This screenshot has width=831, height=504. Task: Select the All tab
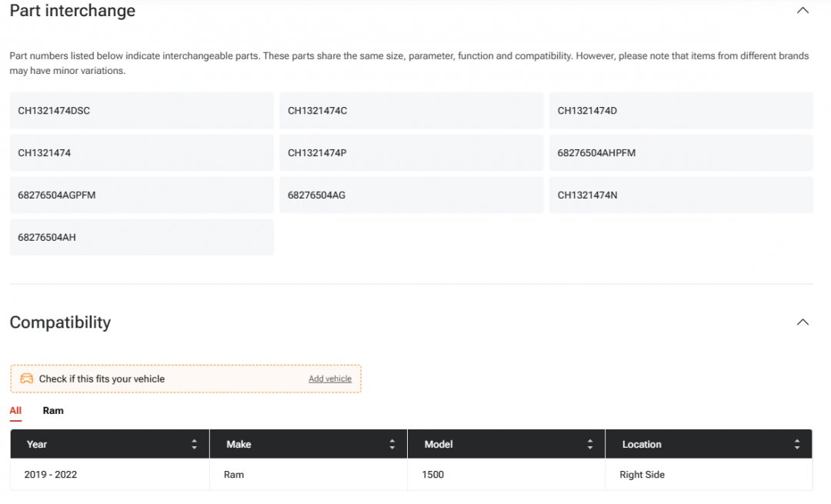click(x=15, y=411)
